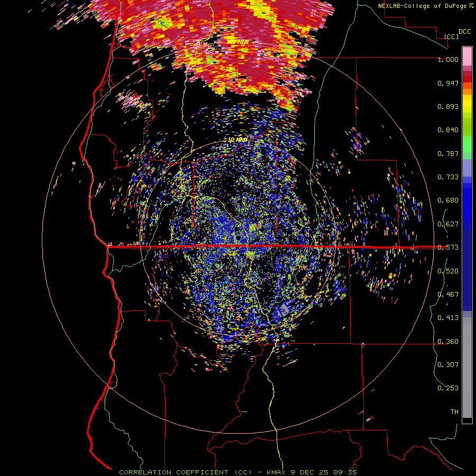Click the 0.733 scale value
Image resolution: width=476 pixels, height=476 pixels.
tap(448, 177)
